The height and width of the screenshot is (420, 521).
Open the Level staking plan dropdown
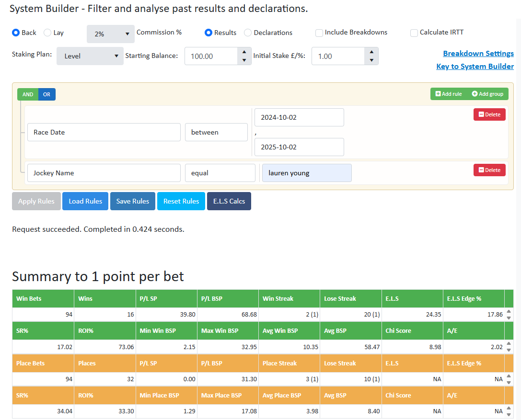click(x=90, y=56)
